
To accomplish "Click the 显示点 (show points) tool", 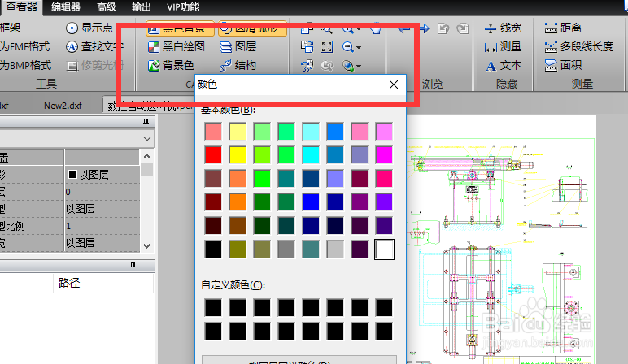I will tap(89, 28).
